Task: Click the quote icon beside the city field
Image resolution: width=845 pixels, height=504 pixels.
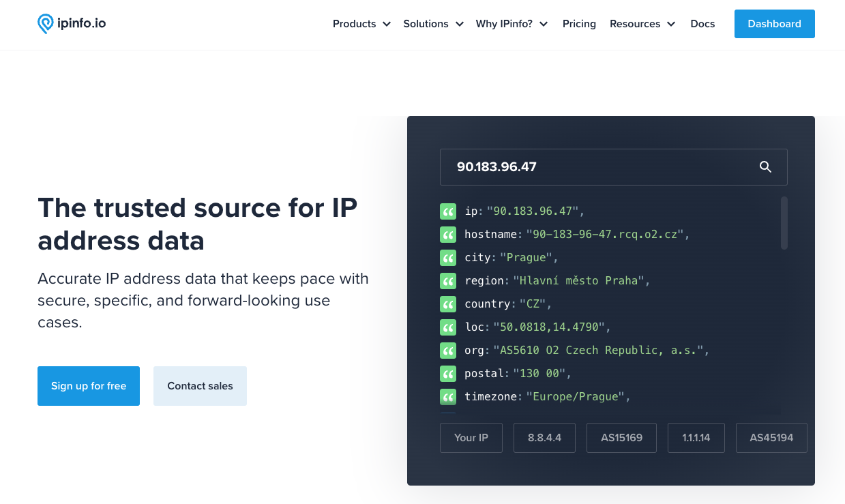Action: click(448, 257)
